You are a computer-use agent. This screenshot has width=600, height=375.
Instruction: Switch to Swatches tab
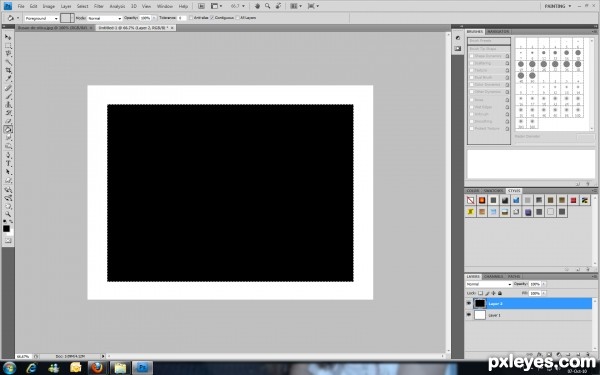click(x=494, y=191)
